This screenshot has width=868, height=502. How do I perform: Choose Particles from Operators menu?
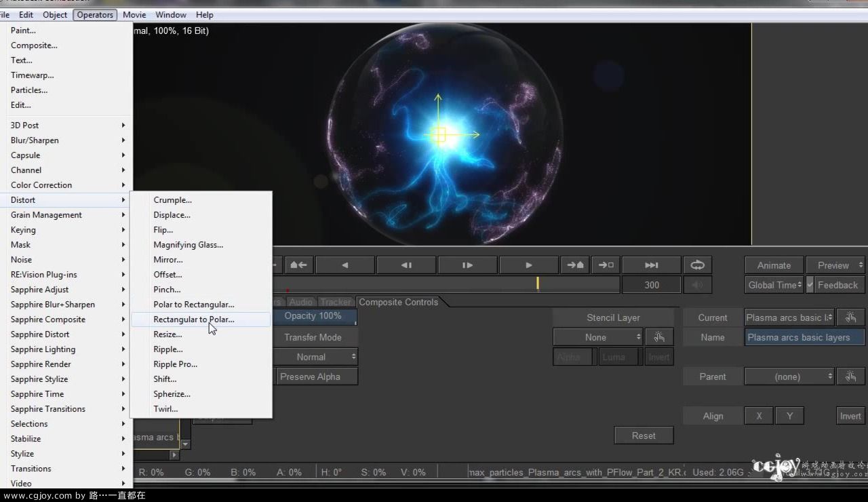coord(66,90)
